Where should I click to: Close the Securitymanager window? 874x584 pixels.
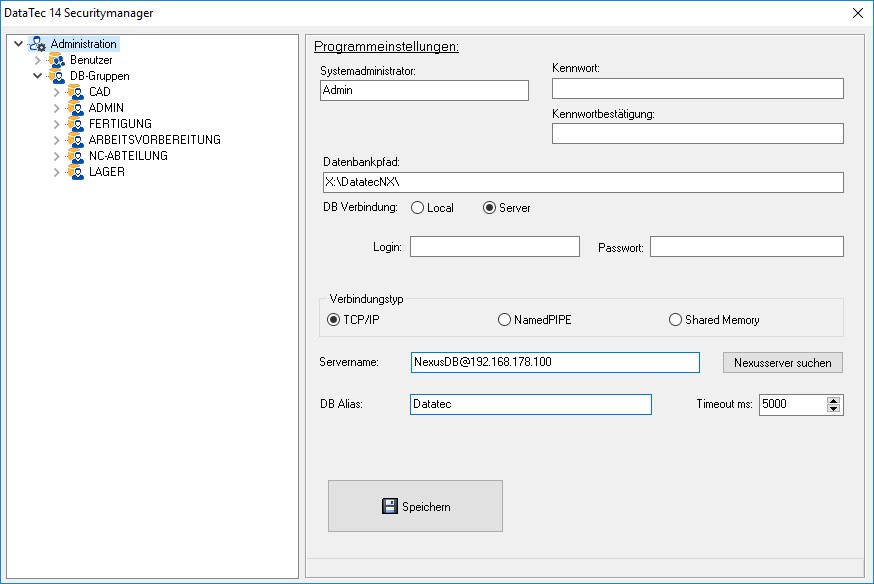[x=858, y=13]
